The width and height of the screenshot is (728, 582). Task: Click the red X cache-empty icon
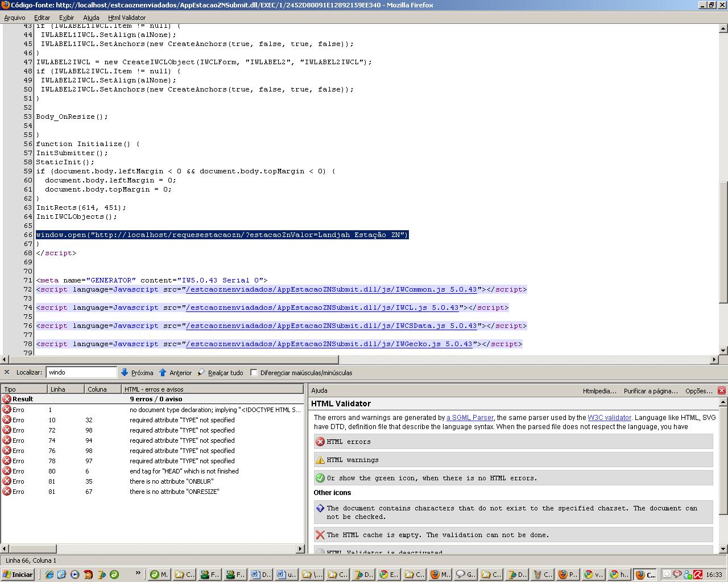tap(320, 535)
